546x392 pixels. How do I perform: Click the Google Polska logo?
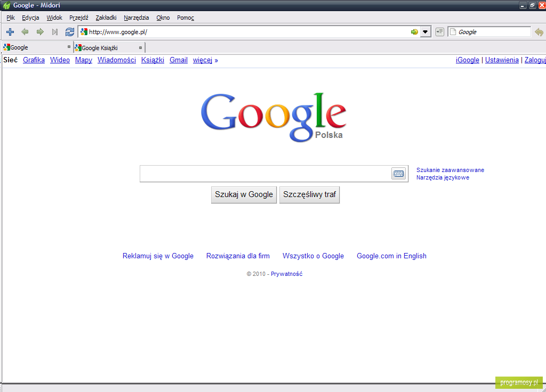pos(274,117)
